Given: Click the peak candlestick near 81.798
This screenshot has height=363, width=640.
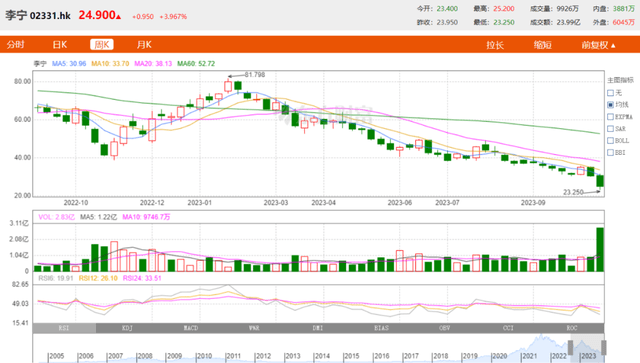Looking at the screenshot, I should click(228, 86).
